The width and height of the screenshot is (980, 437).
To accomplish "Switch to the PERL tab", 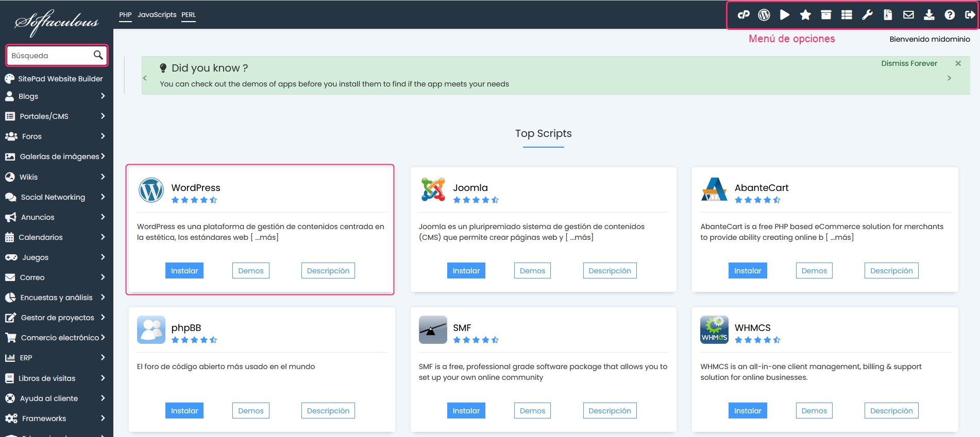I will pos(189,15).
